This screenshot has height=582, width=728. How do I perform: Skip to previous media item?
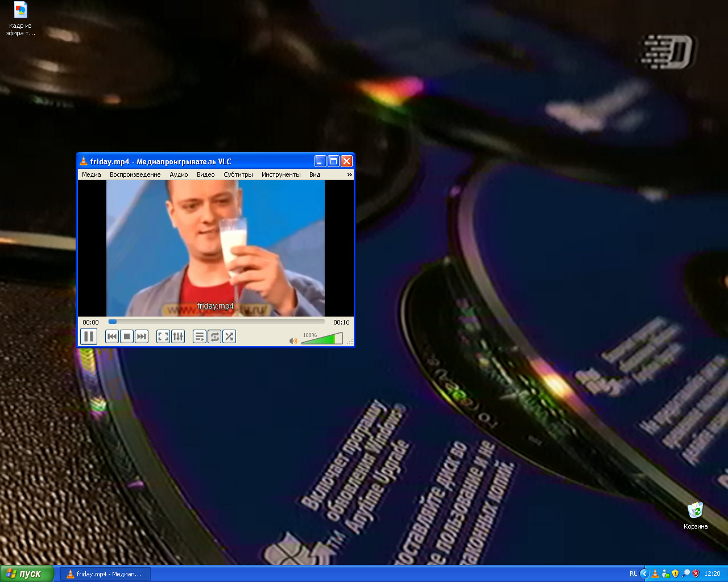tap(112, 337)
